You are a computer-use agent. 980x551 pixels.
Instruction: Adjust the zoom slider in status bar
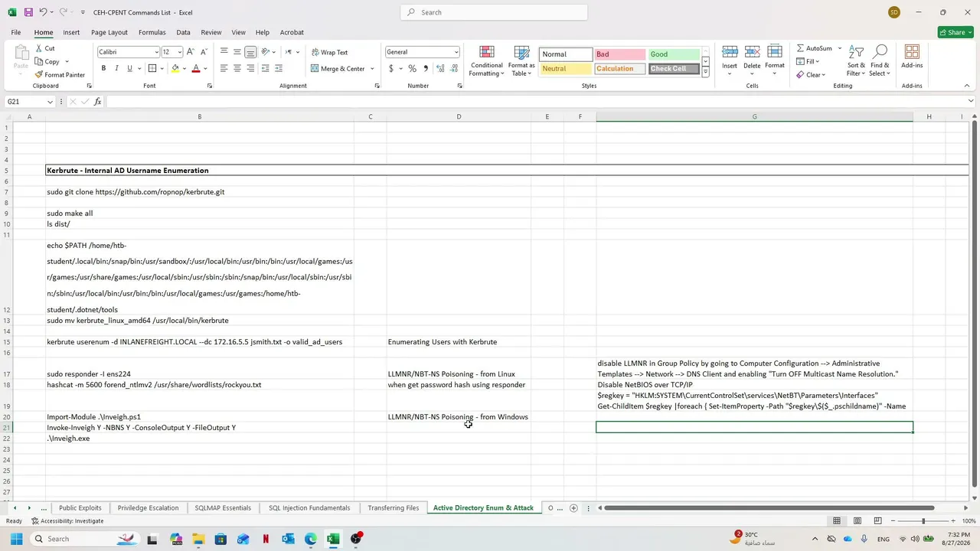tap(923, 521)
